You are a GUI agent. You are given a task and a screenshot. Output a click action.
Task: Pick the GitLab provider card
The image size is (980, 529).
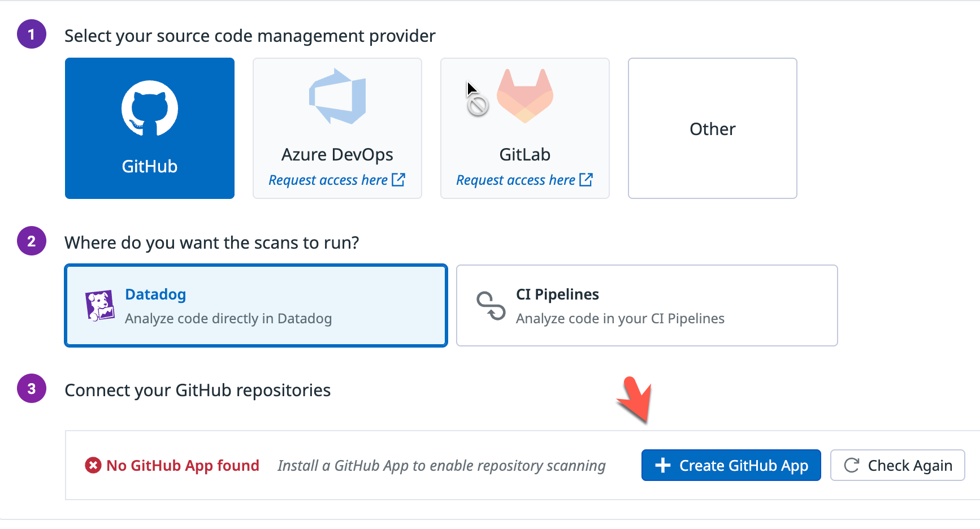[x=525, y=128]
